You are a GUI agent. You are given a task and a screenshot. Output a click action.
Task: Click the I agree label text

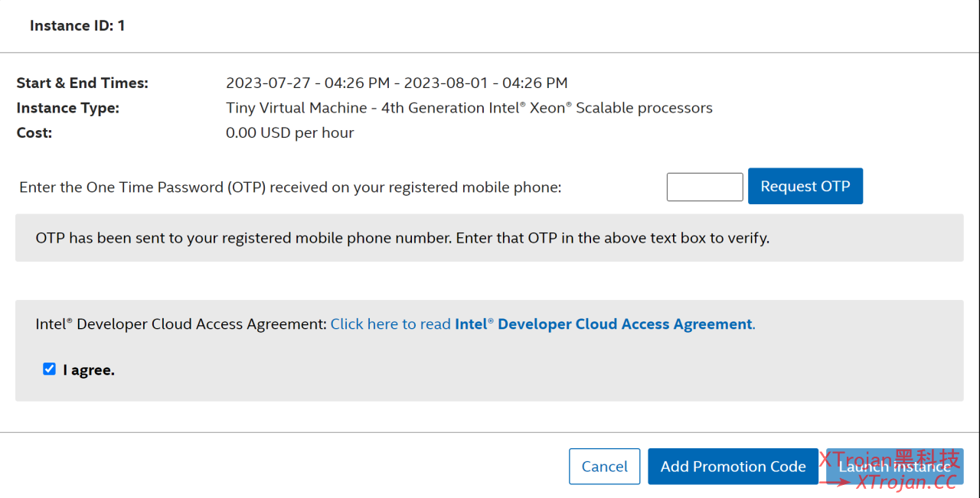click(89, 370)
